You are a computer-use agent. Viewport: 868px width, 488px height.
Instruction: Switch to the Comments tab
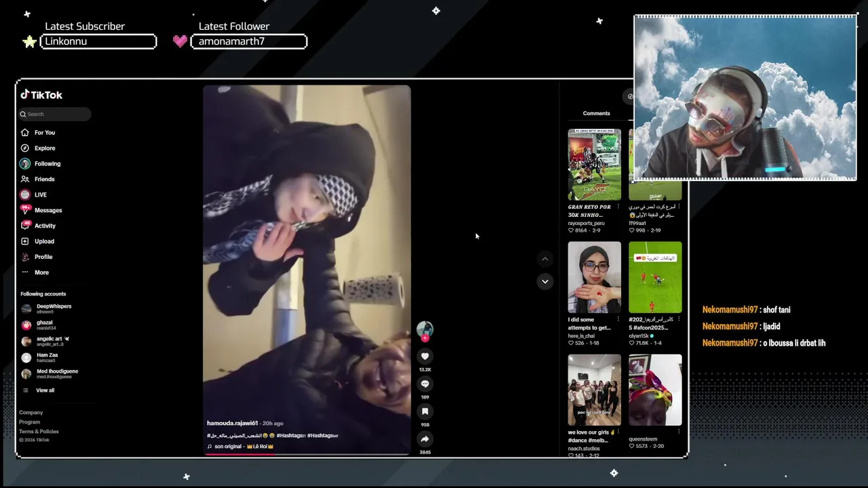596,113
